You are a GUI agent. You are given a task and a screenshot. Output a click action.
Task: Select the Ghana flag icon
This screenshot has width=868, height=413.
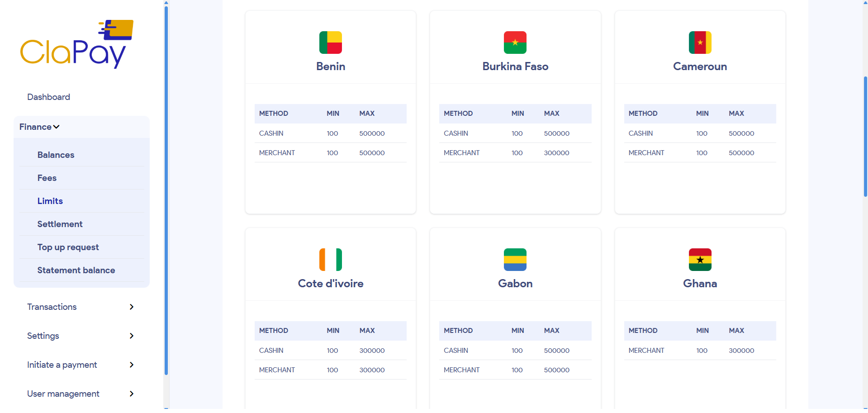(x=700, y=260)
